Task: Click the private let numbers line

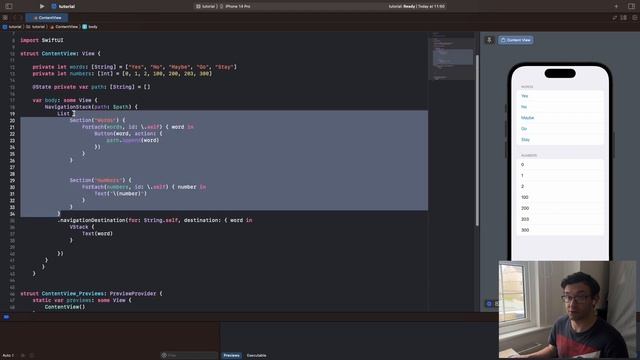Action: click(122, 73)
